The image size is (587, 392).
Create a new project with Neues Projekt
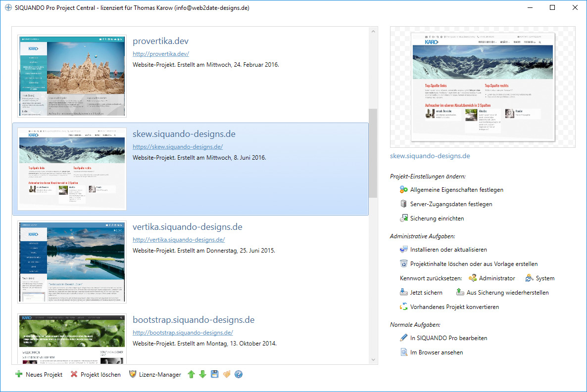tap(39, 375)
